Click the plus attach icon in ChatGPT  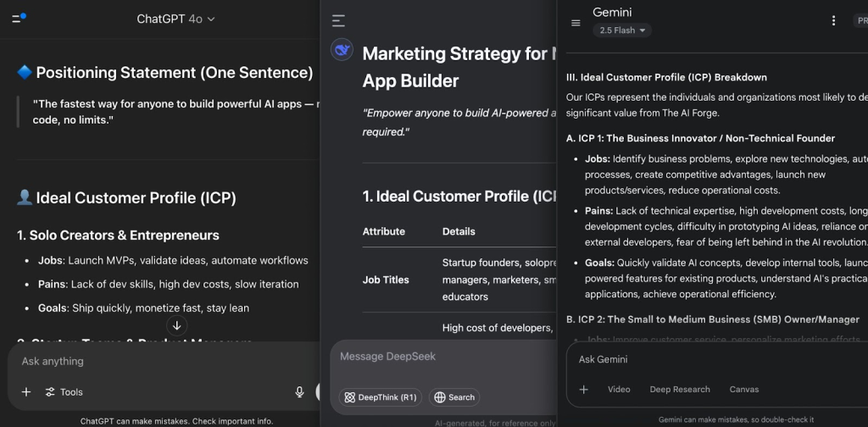26,392
